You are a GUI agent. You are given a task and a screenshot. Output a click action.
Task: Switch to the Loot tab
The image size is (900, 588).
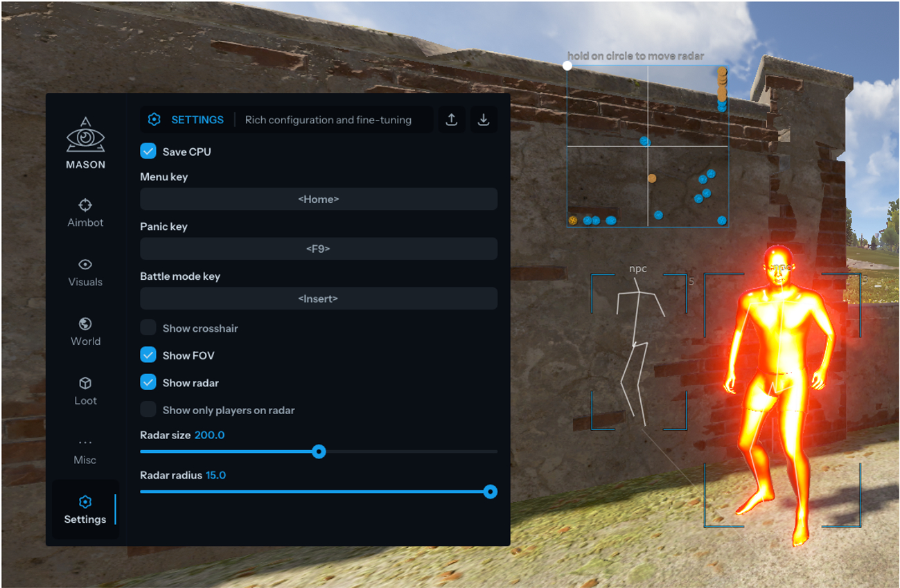click(x=85, y=382)
